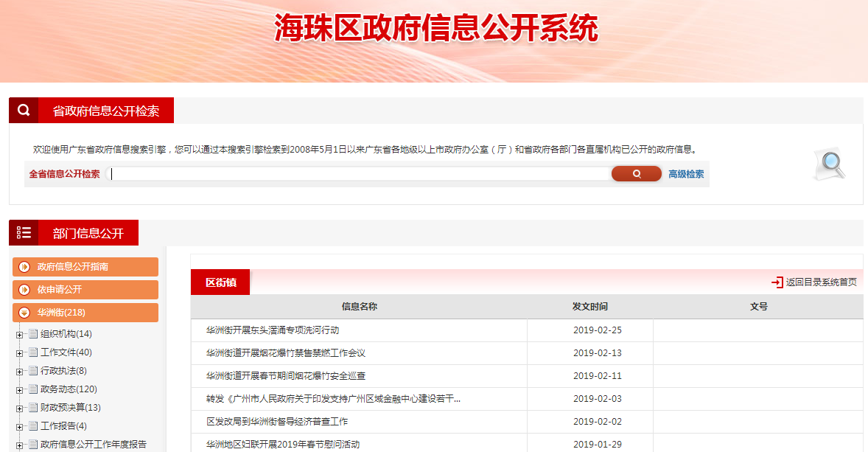Focus the province-wide information search field

point(360,174)
